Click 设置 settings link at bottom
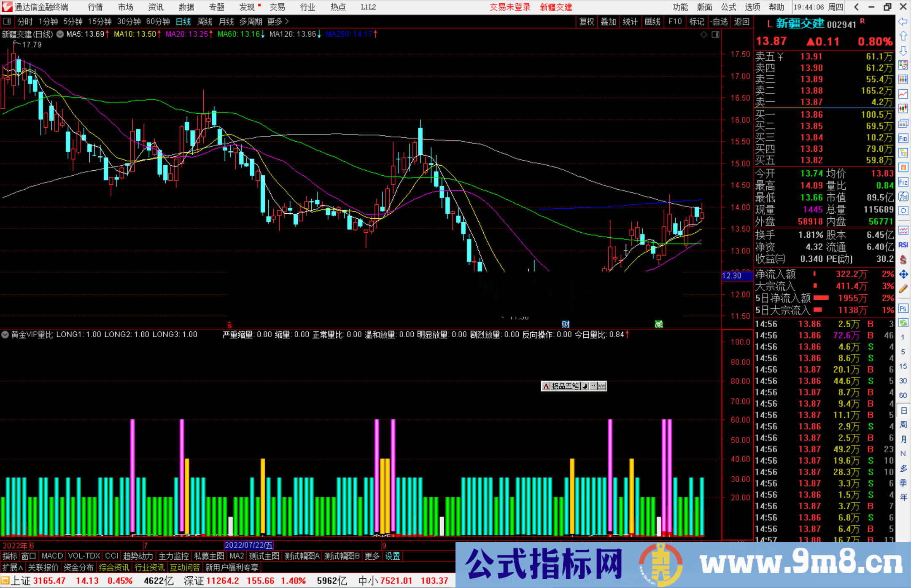The image size is (911, 588). (393, 556)
